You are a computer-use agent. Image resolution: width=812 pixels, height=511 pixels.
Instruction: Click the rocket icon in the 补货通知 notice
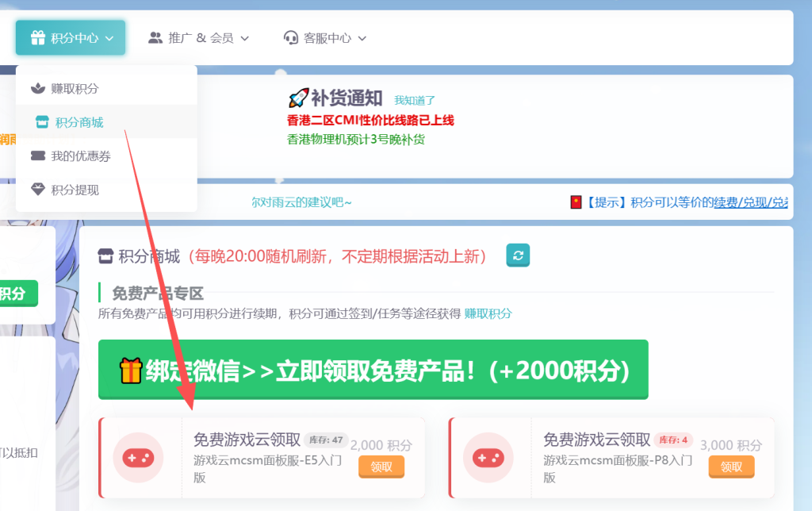click(300, 98)
